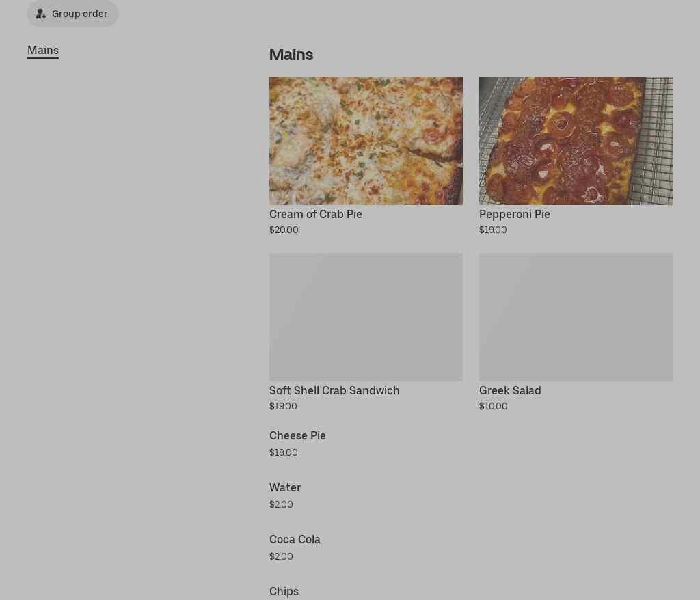Click the Soft Shell Crab Sandwich placeholder image
Screen dimensions: 700x600
(x=366, y=316)
